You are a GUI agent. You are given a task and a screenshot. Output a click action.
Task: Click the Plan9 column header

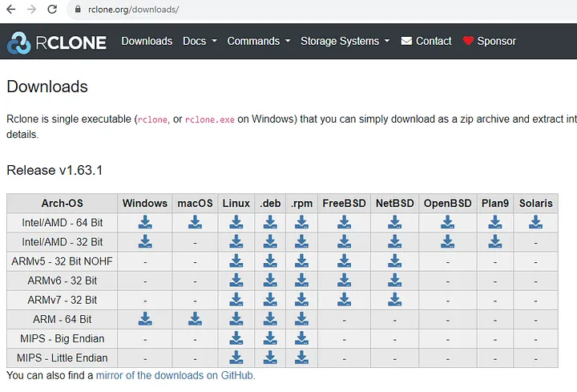495,203
